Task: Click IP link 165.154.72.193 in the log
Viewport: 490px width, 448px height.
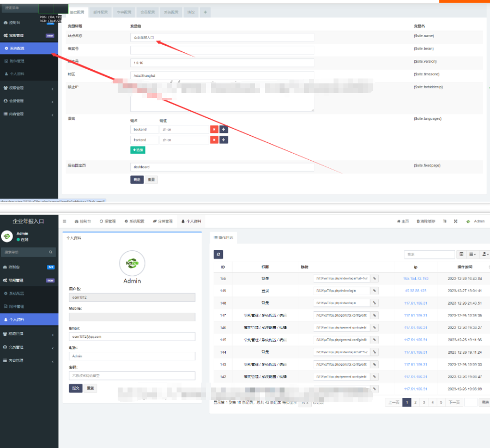Action: (x=415, y=279)
